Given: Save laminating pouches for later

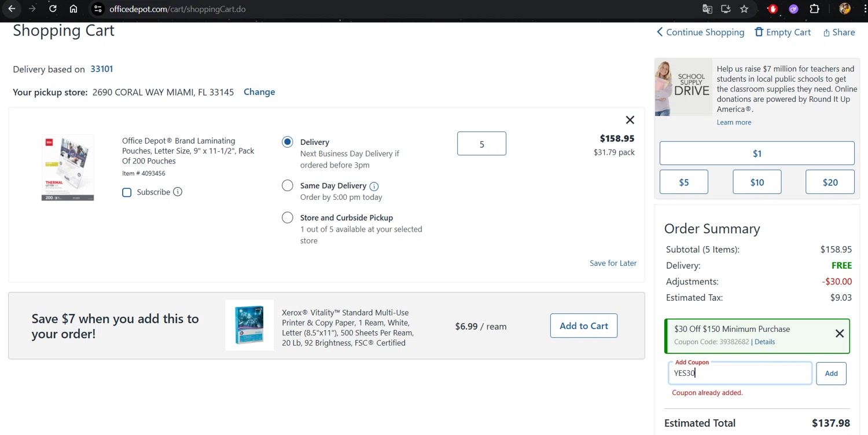Looking at the screenshot, I should pyautogui.click(x=613, y=263).
